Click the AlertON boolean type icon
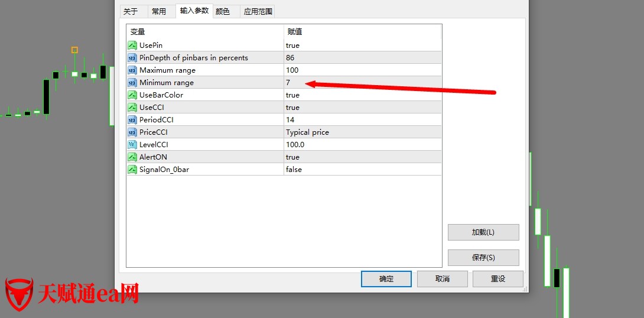 click(132, 157)
